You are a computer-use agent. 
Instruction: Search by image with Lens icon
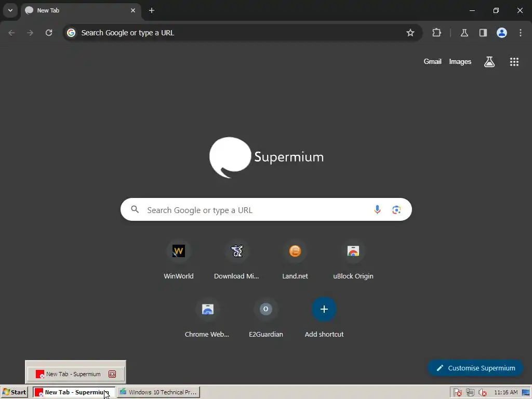[396, 210]
